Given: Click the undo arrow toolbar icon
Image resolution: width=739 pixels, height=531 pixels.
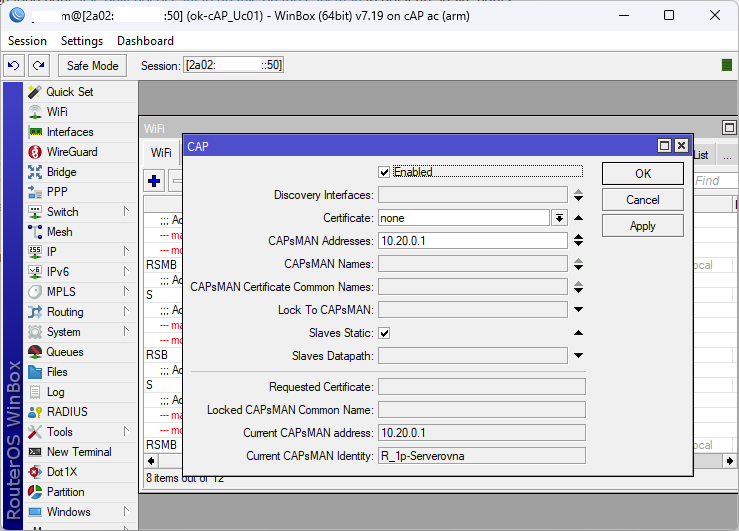Looking at the screenshot, I should pyautogui.click(x=14, y=65).
